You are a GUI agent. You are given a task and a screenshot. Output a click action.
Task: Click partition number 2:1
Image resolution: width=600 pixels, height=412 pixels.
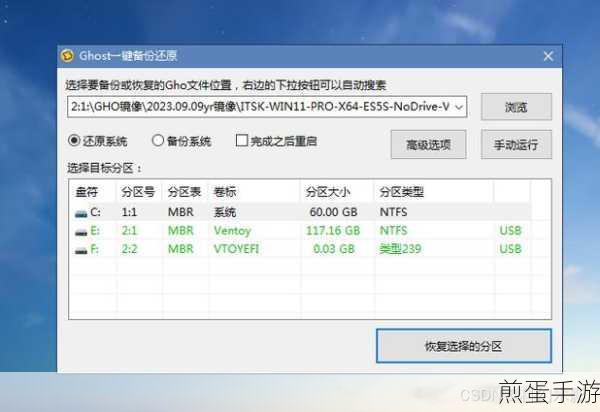coord(129,231)
